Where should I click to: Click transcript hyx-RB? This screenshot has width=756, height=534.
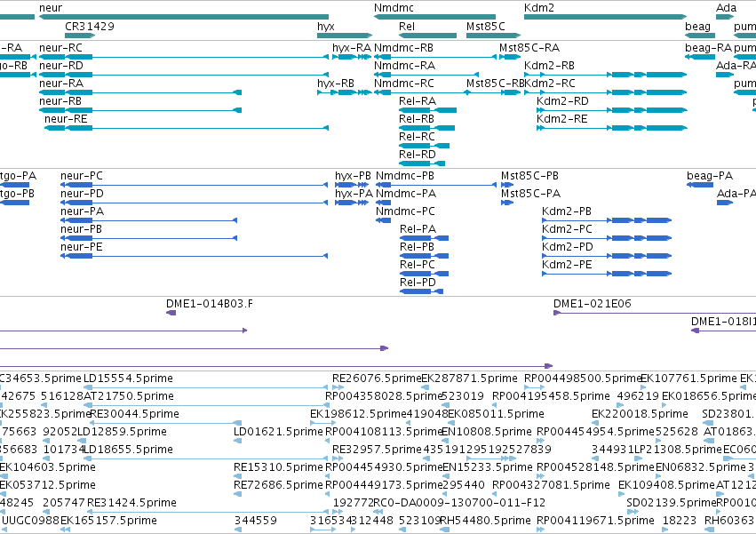(x=336, y=84)
